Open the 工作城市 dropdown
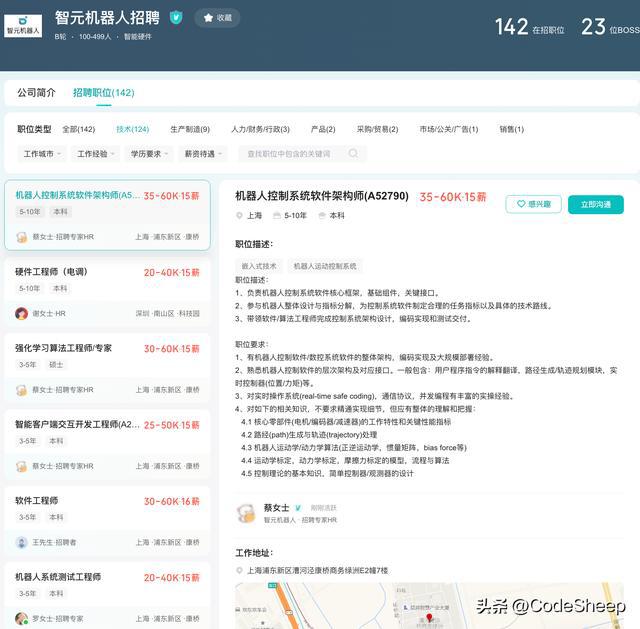Viewport: 640px width, 629px height. (42, 154)
